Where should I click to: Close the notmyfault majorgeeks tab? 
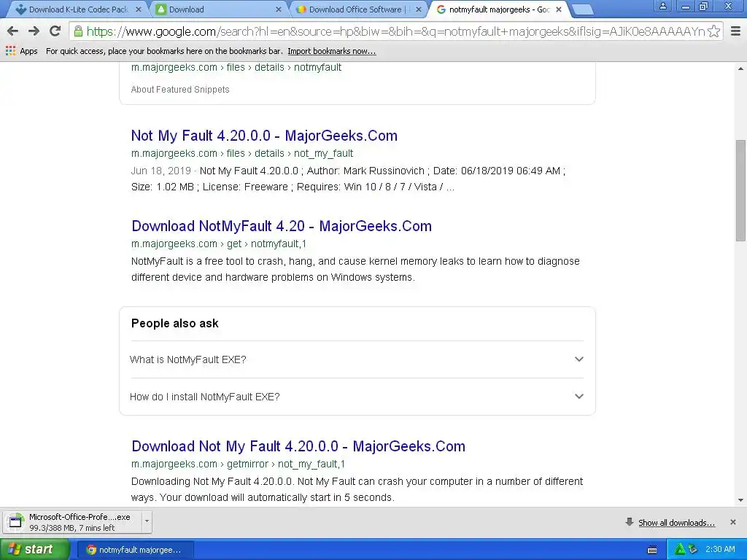(x=559, y=9)
